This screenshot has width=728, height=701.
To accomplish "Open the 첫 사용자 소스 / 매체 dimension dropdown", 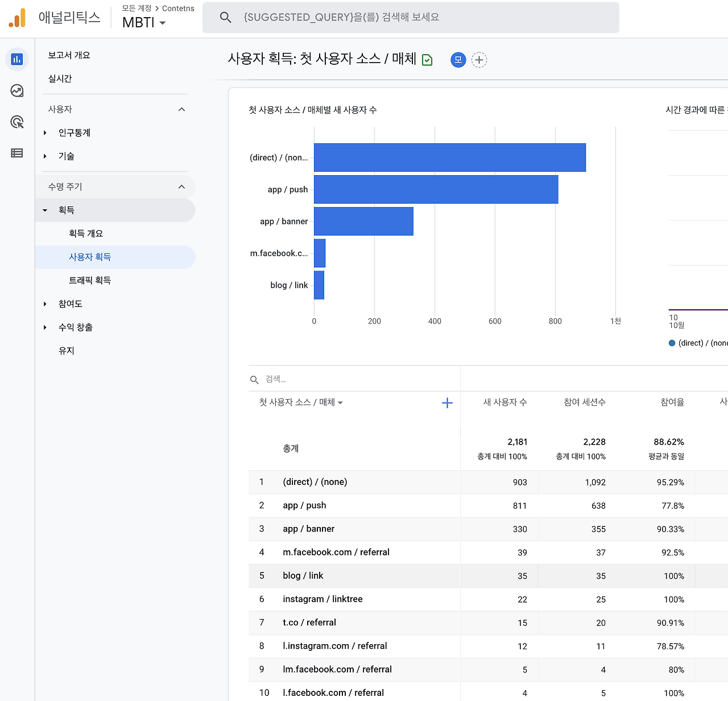I will (x=301, y=403).
